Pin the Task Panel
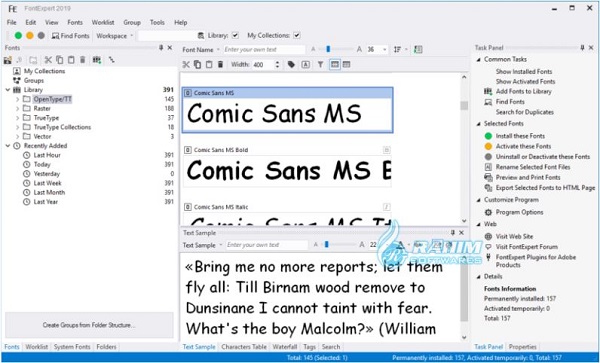600x363 pixels. click(x=582, y=48)
